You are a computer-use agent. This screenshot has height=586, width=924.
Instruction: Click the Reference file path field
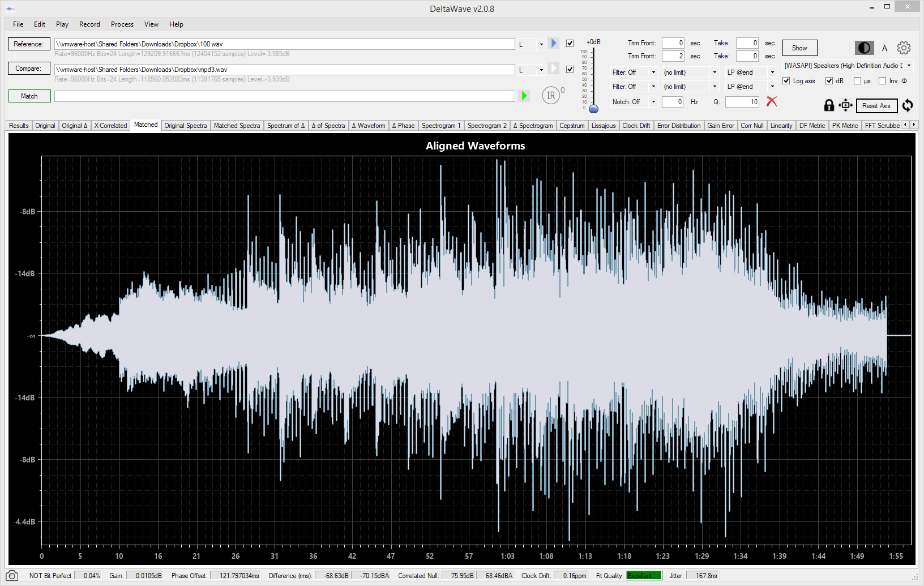point(284,44)
